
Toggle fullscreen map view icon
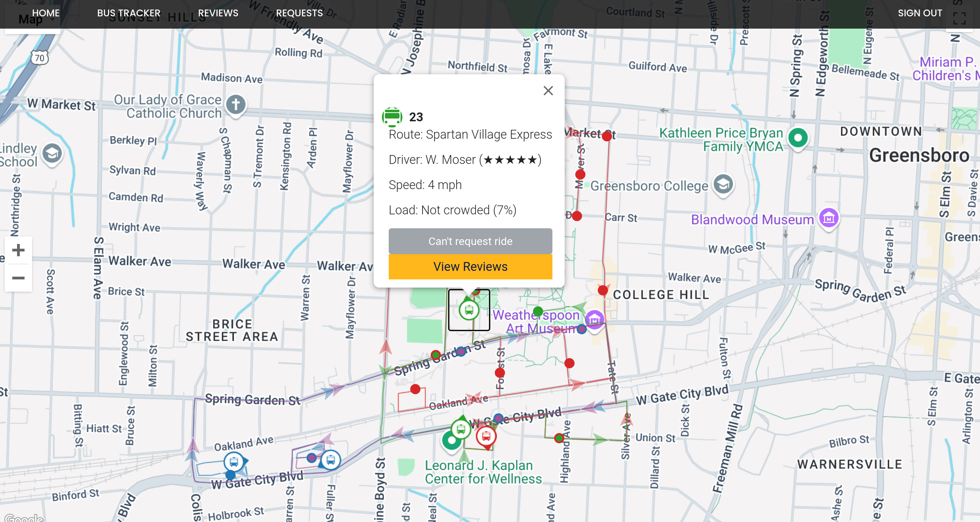coord(959,18)
